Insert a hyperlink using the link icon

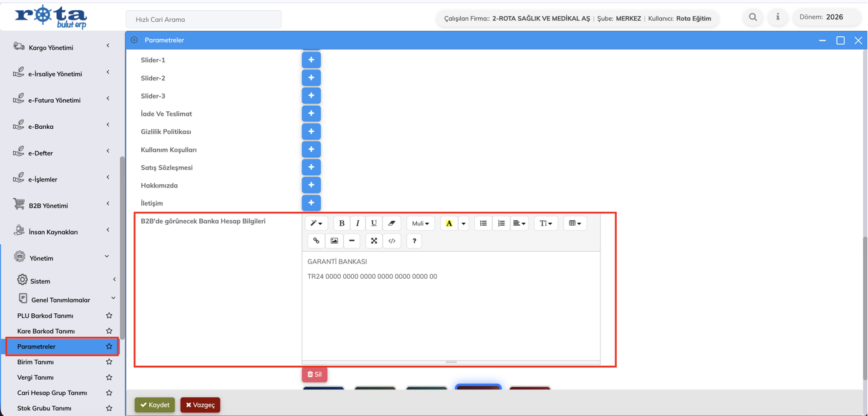[x=316, y=241]
